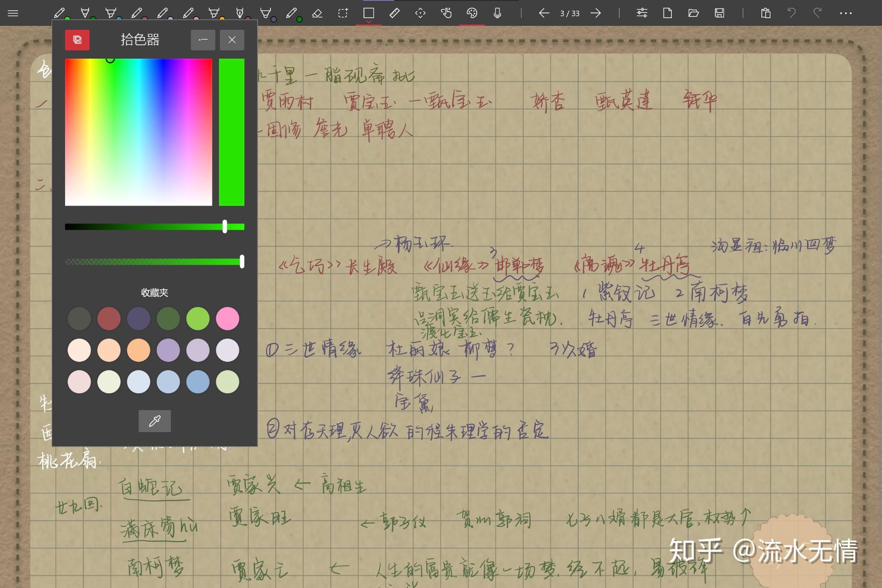Pick a color in the spectrum field

click(138, 132)
